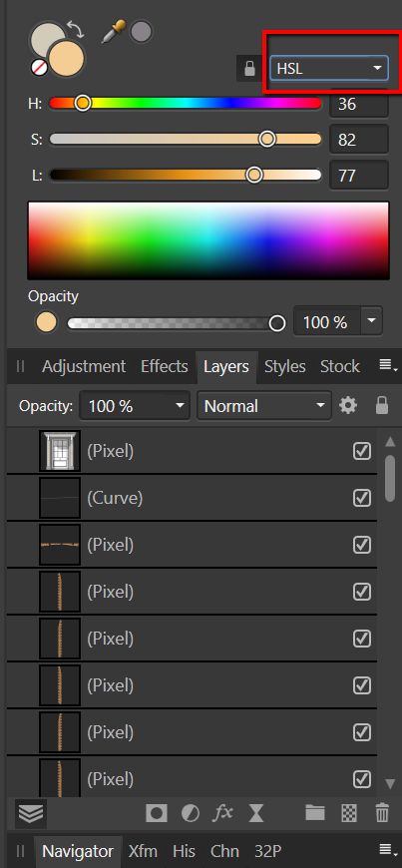Image resolution: width=402 pixels, height=868 pixels.
Task: Click the saturation value field showing 82
Action: [359, 140]
